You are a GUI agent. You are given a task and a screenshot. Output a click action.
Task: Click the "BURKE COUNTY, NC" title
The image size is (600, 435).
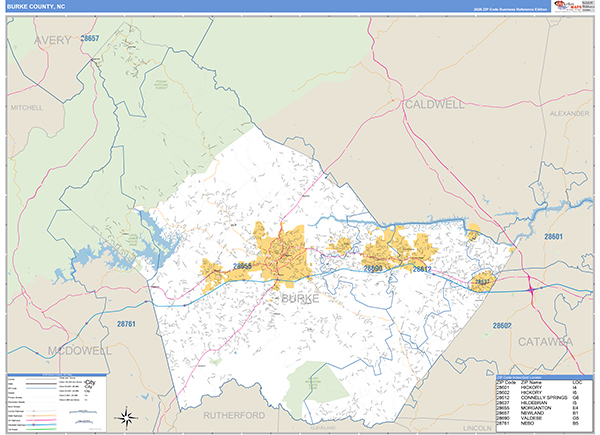tap(36, 7)
